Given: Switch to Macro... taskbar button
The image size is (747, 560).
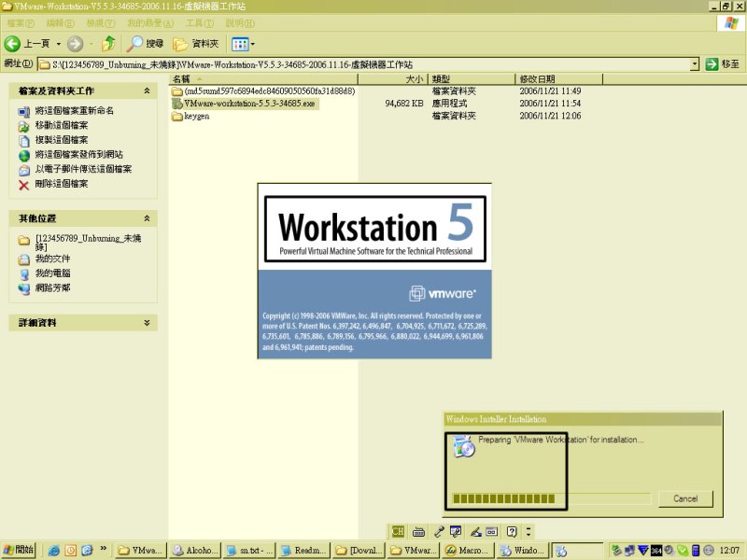Looking at the screenshot, I should (x=469, y=551).
